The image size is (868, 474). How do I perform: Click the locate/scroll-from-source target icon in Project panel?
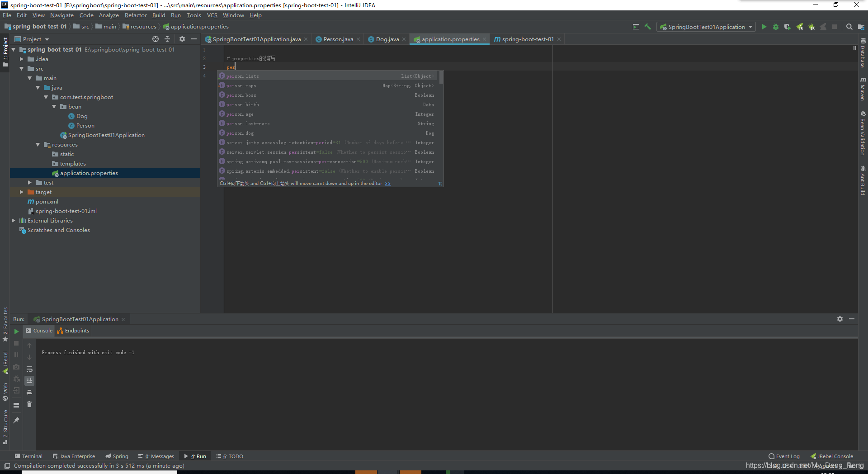click(x=156, y=39)
